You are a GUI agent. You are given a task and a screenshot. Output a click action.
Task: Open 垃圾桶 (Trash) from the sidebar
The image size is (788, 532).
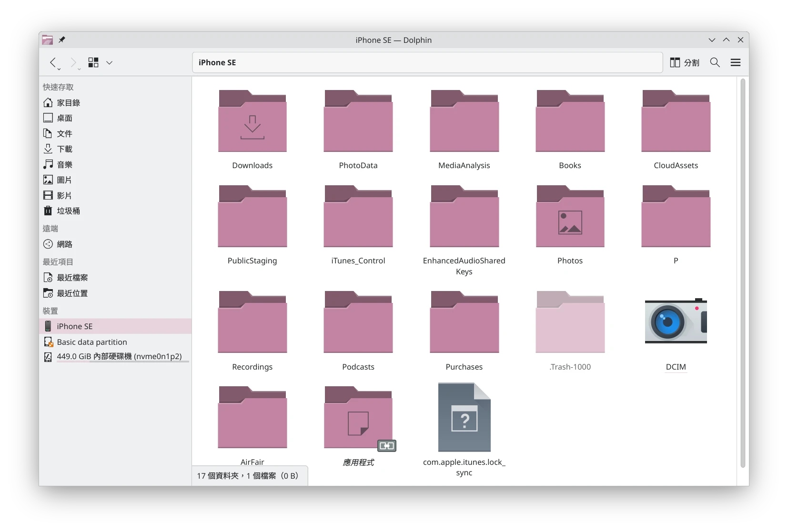tap(68, 211)
